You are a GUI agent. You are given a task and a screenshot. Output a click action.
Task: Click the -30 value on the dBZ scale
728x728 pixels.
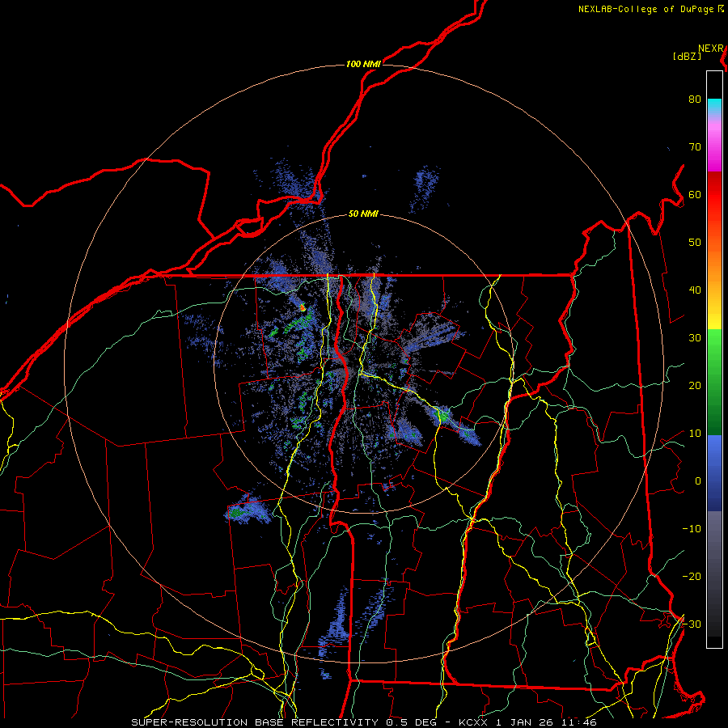click(x=692, y=624)
